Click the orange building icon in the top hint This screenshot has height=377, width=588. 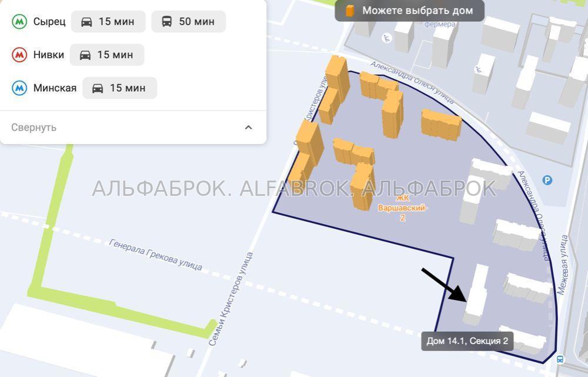click(x=350, y=11)
